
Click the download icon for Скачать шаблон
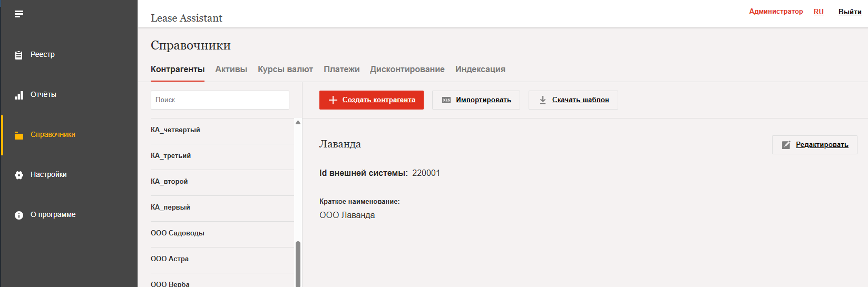pos(543,100)
